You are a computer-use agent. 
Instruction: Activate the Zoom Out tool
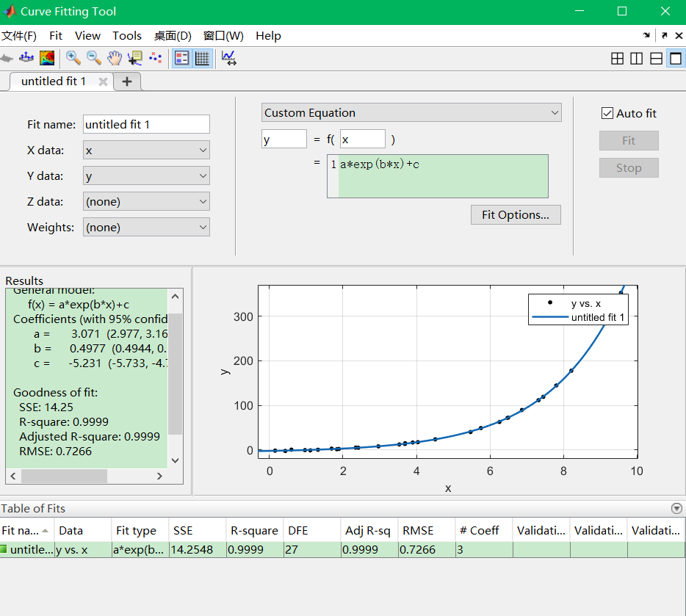pos(93,58)
